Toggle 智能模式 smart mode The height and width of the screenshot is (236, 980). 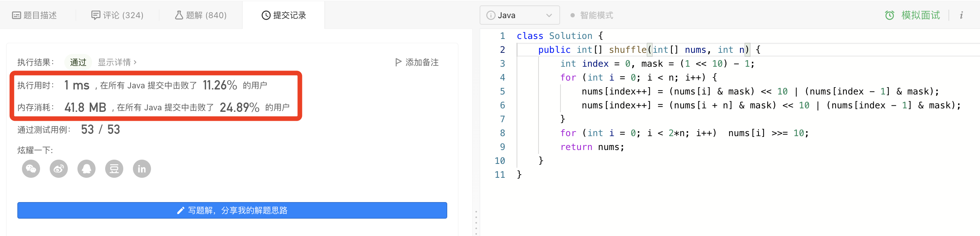coord(592,15)
